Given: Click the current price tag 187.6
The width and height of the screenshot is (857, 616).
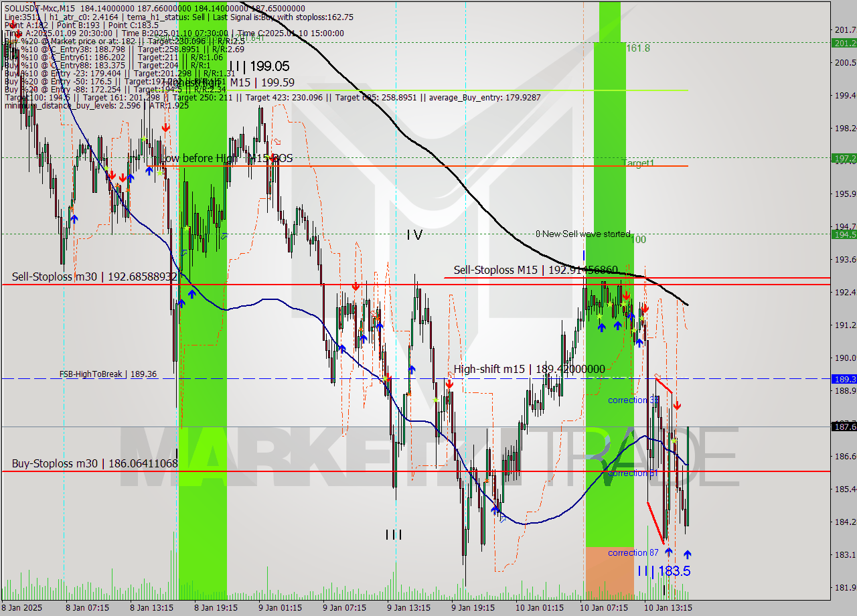Looking at the screenshot, I should [844, 427].
